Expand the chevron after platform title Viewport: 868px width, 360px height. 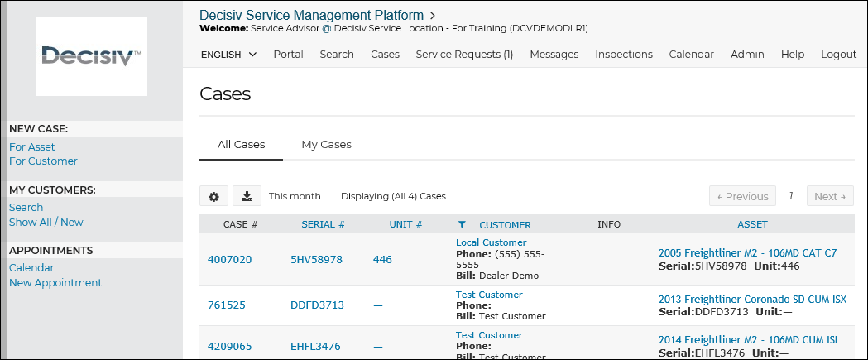point(433,16)
